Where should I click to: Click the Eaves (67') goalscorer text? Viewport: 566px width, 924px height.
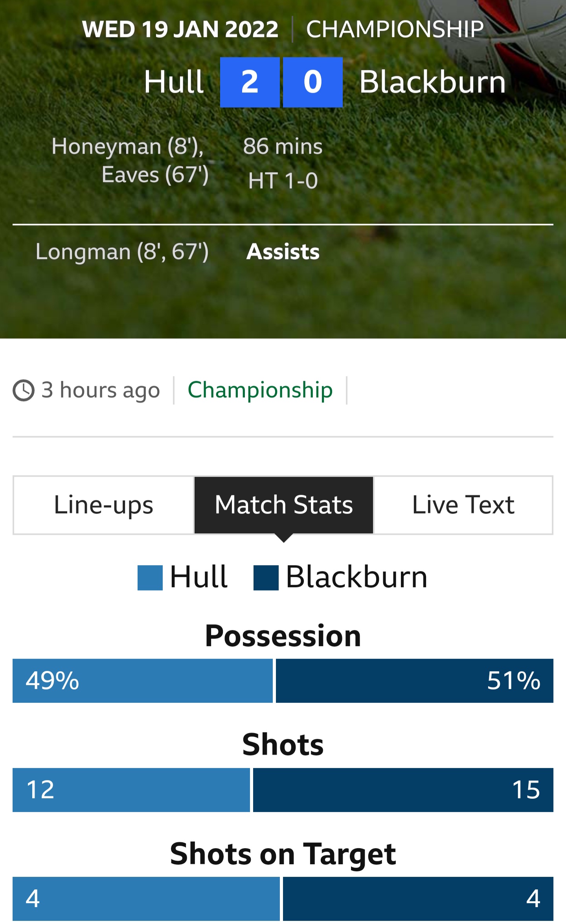click(155, 175)
